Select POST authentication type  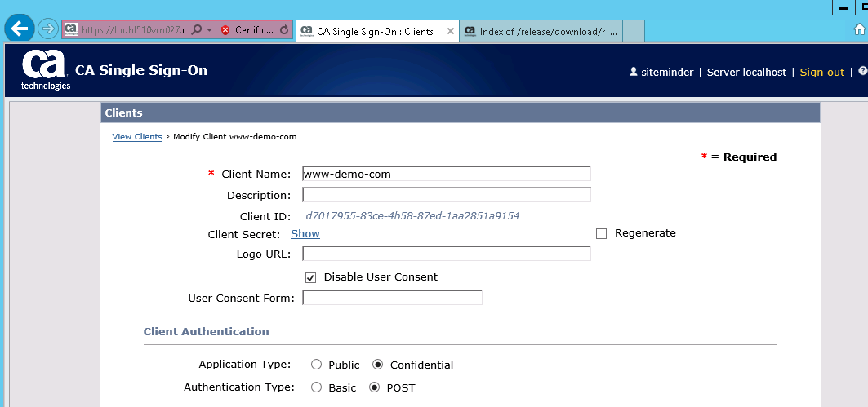pos(374,387)
